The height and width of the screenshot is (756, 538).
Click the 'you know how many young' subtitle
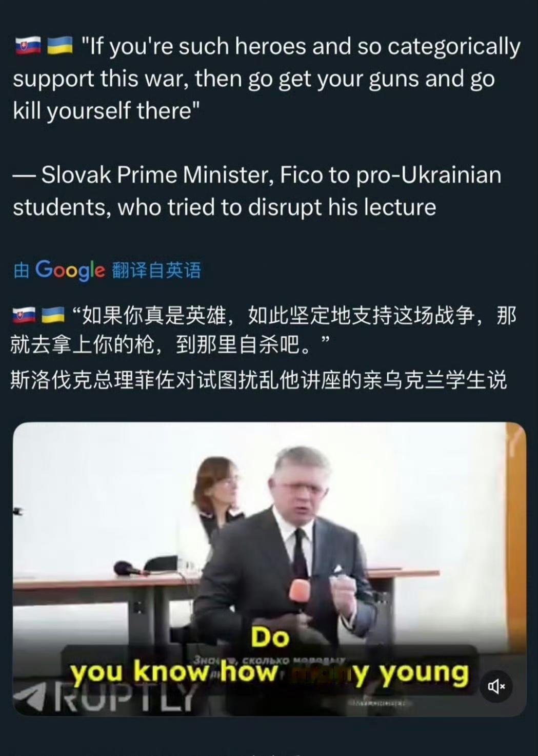coord(270,672)
